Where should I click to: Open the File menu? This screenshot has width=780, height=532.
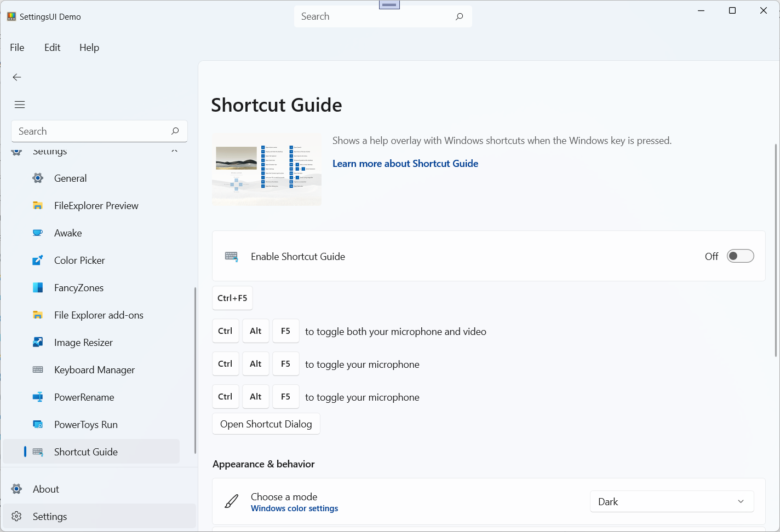[x=17, y=48]
